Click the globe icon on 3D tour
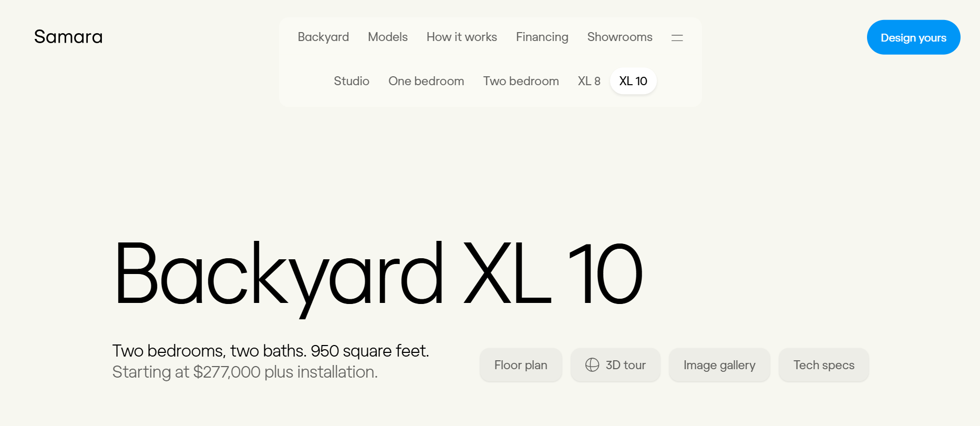Screen dimensions: 980x426 click(x=592, y=365)
